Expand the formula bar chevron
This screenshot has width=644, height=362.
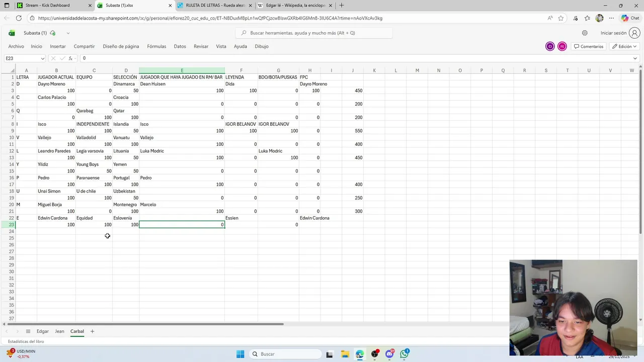coord(635,58)
